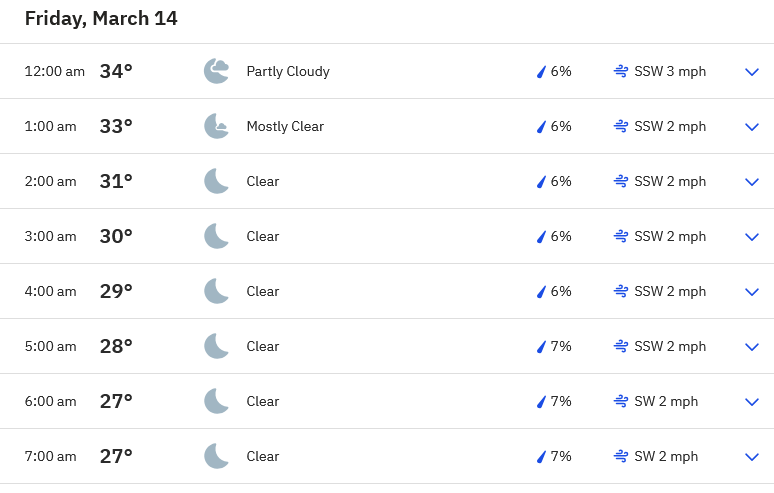Click the wind icon in the 1:00 am row
The height and width of the screenshot is (493, 774).
621,126
